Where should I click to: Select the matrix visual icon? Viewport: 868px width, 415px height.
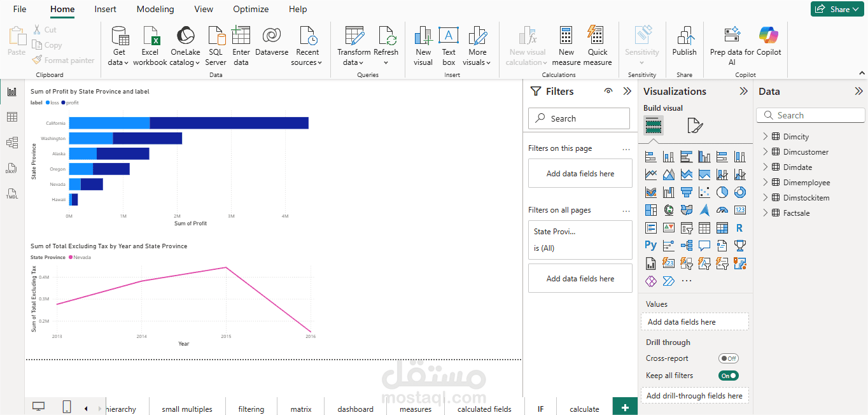[x=722, y=227]
